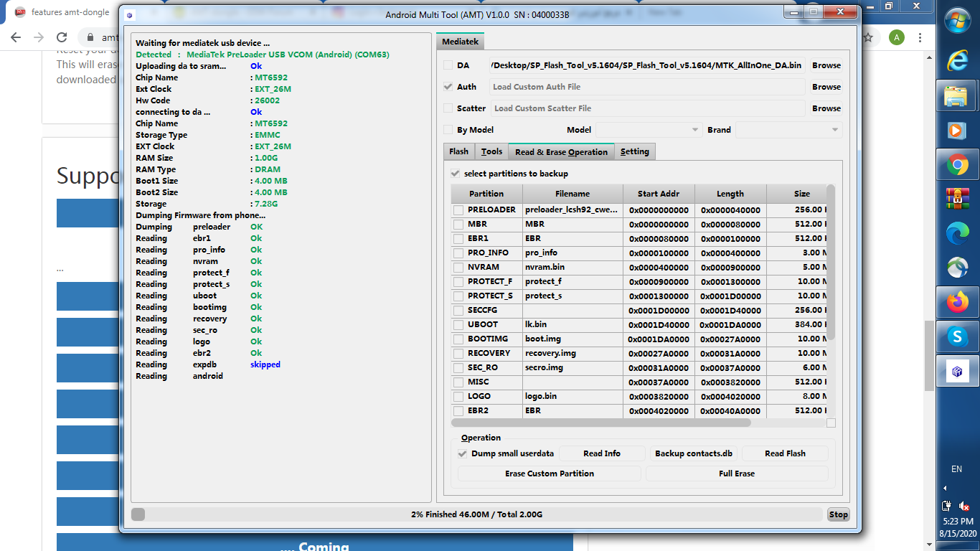This screenshot has width=980, height=551.
Task: Open the Windows Start menu orb
Action: [x=957, y=21]
